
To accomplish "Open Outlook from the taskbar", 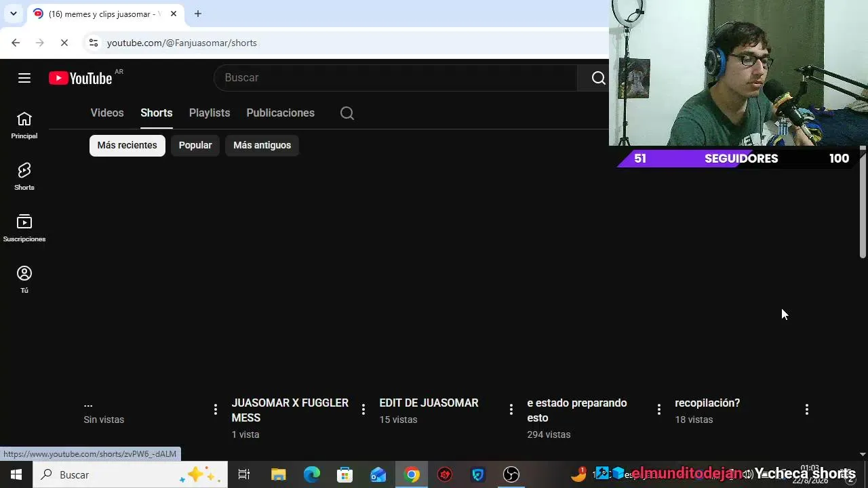I will (x=378, y=474).
